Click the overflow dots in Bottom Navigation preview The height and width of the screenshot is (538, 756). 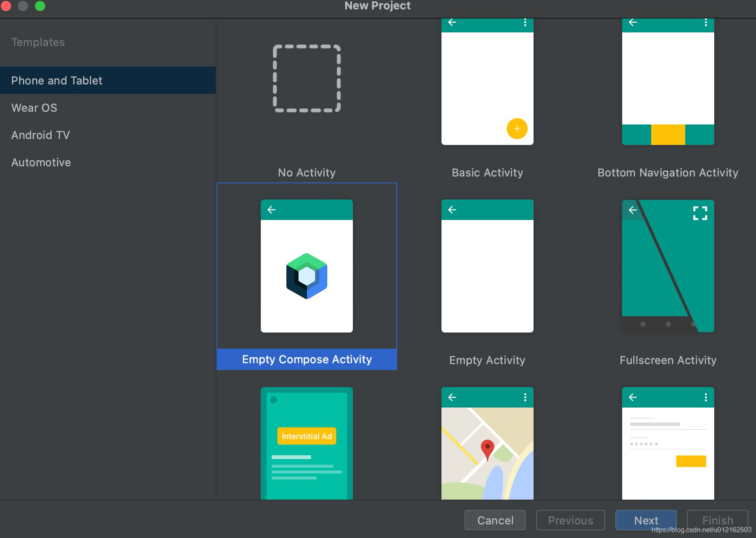coord(706,22)
